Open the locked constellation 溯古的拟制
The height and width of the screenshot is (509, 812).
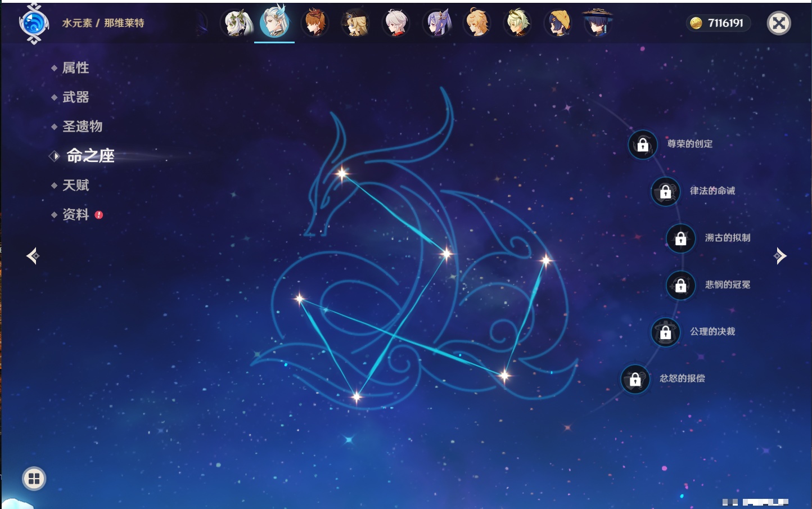(680, 238)
